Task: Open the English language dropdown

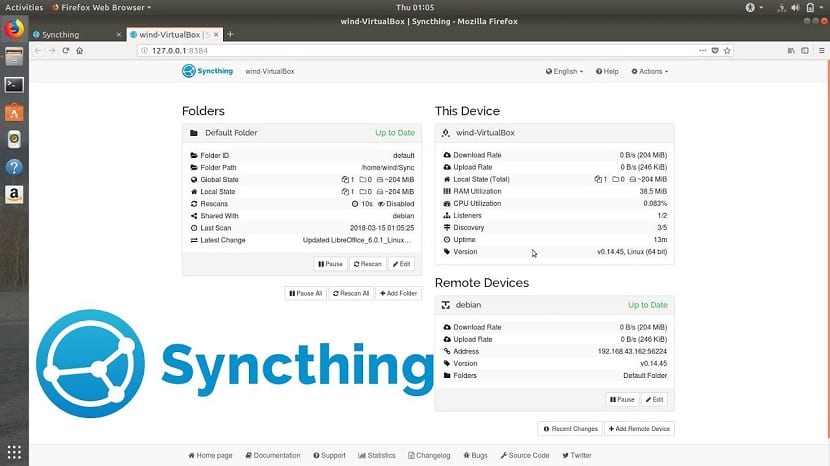Action: (564, 71)
